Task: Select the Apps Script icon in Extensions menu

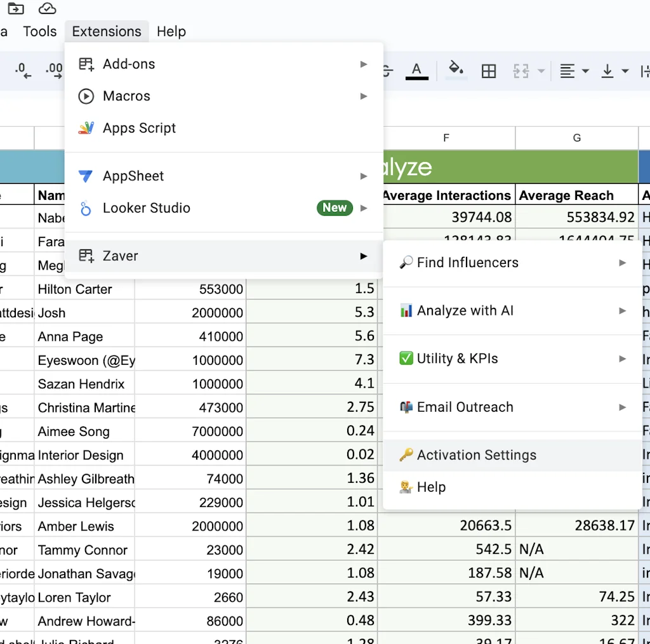Action: point(86,128)
